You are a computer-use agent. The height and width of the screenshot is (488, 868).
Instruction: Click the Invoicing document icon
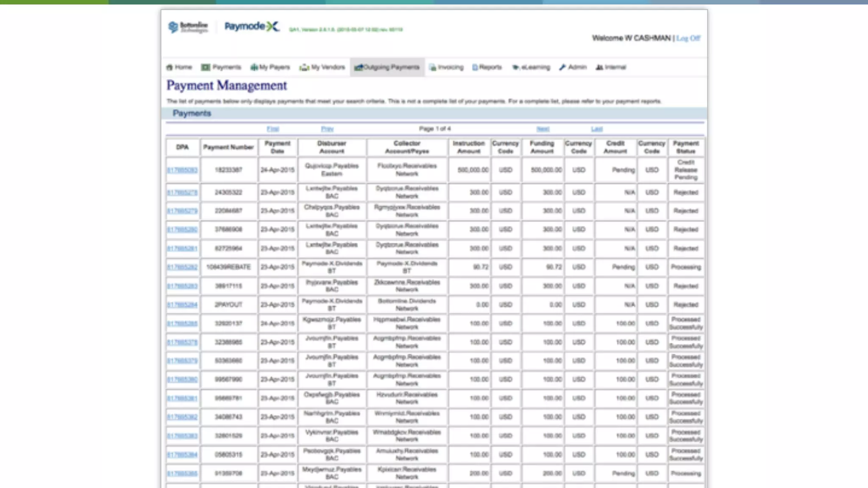(433, 67)
